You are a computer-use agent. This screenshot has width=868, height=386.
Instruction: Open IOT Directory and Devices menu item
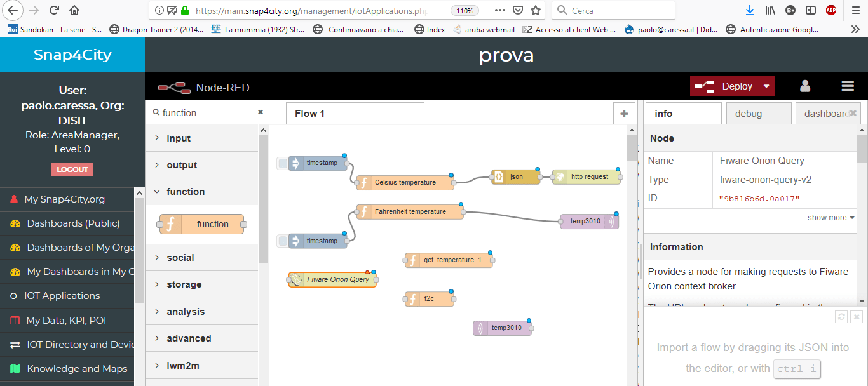(x=67, y=345)
